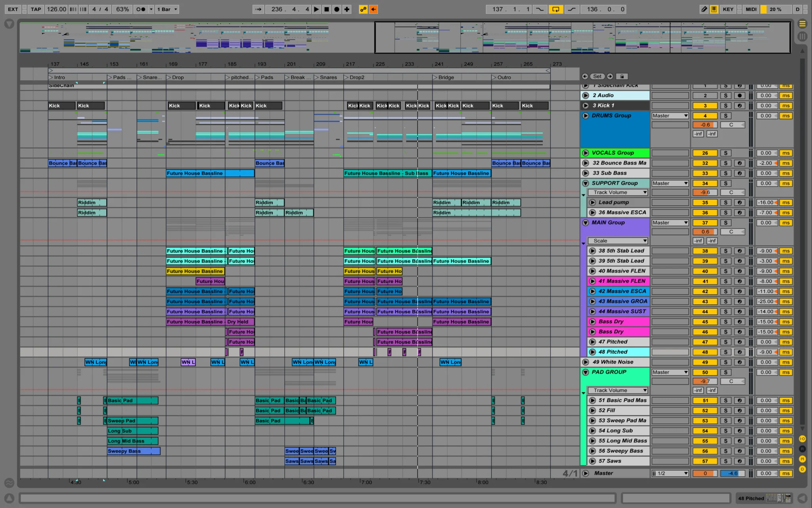Screen dimensions: 812x508
Task: Click DRUMS Group unfold button
Action: pyautogui.click(x=585, y=115)
